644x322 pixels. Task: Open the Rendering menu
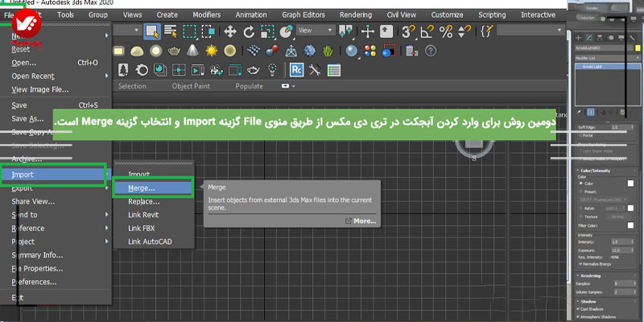pyautogui.click(x=356, y=14)
